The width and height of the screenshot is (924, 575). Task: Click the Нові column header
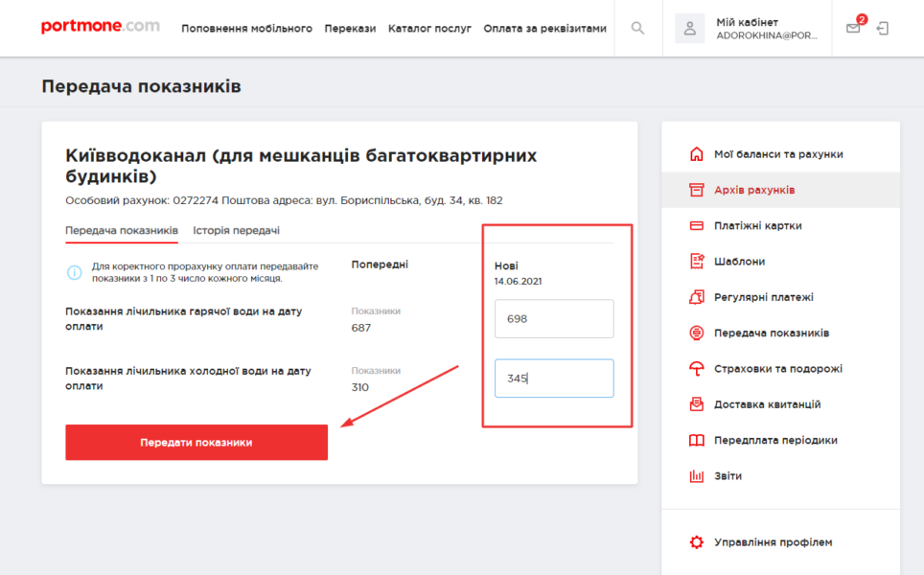tap(506, 265)
